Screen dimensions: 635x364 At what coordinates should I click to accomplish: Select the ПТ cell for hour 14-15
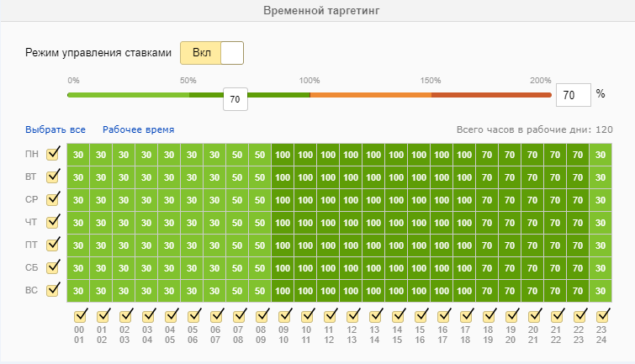click(395, 245)
